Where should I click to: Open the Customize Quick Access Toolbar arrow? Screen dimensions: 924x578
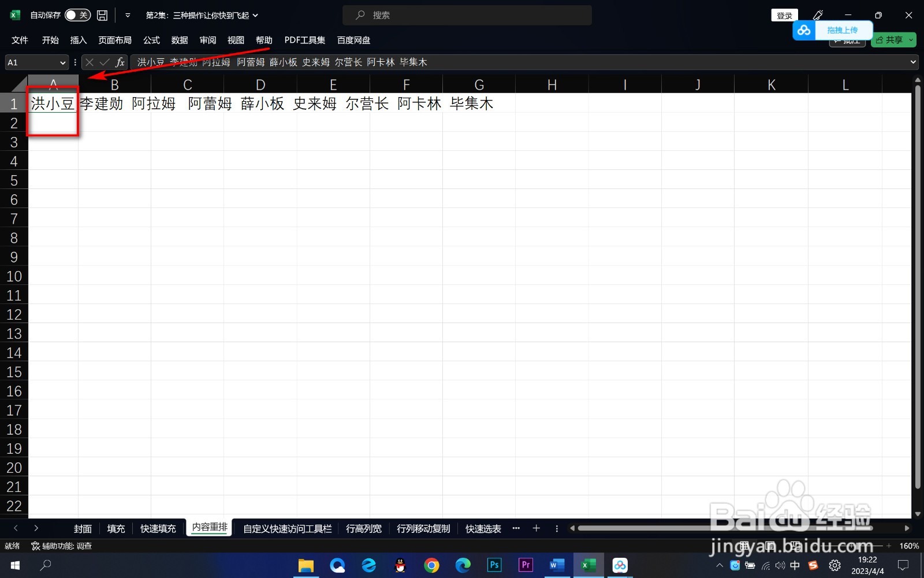click(x=128, y=16)
